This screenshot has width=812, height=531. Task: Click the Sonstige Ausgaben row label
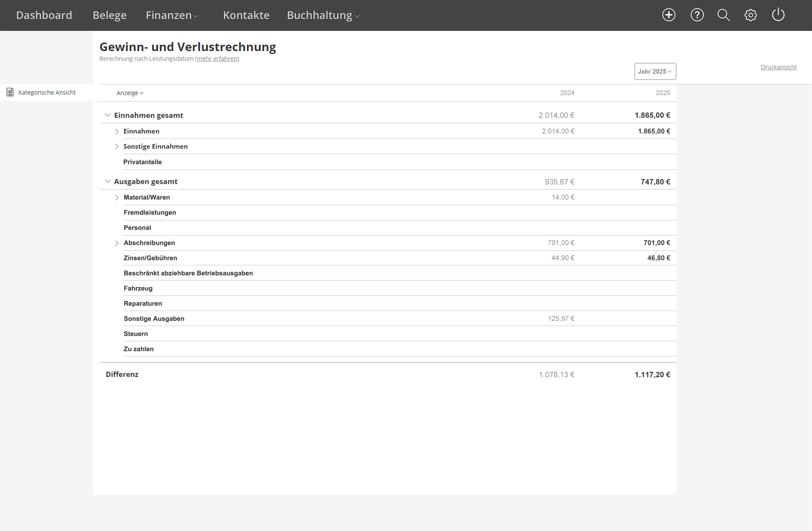[154, 319]
